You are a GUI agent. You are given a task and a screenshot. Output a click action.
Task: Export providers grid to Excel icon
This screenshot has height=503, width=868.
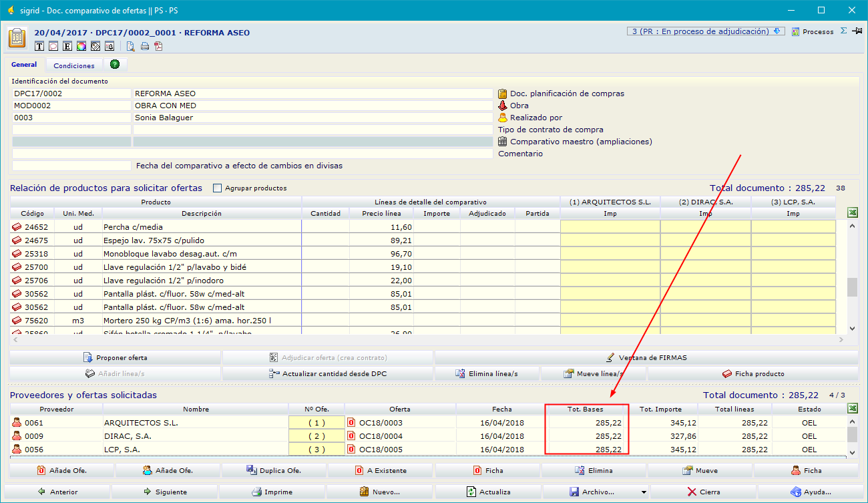point(853,408)
